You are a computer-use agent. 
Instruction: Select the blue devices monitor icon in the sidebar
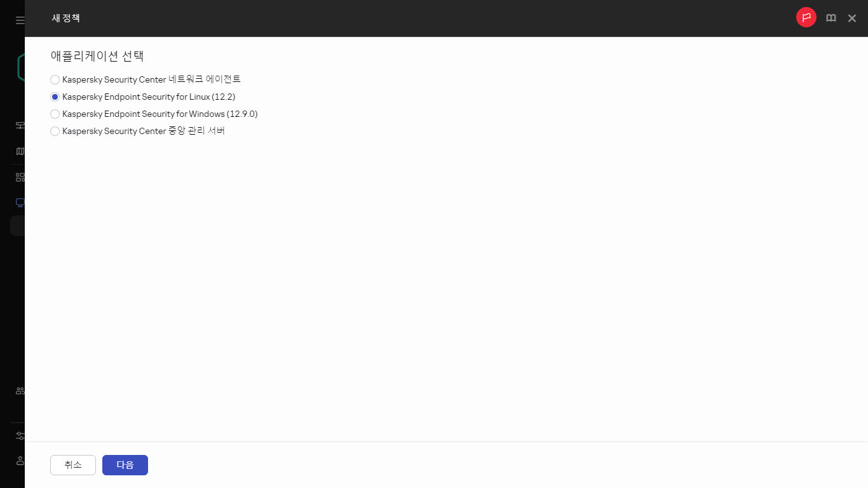coord(20,203)
